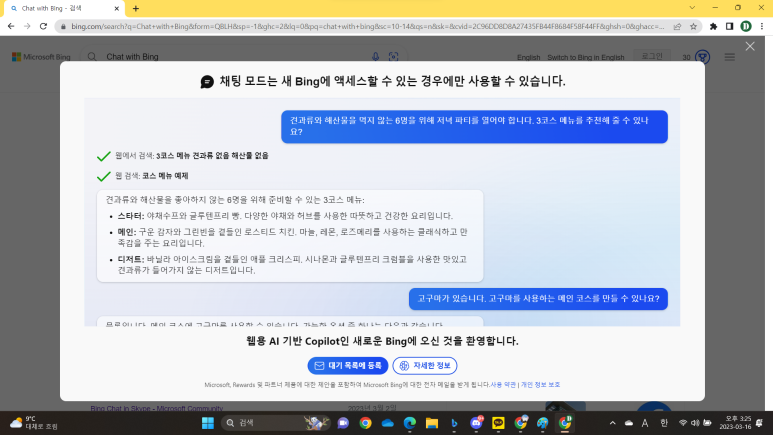Screen dimensions: 773x435
Task: Click the 로그인 sign-in button
Action: click(x=652, y=56)
